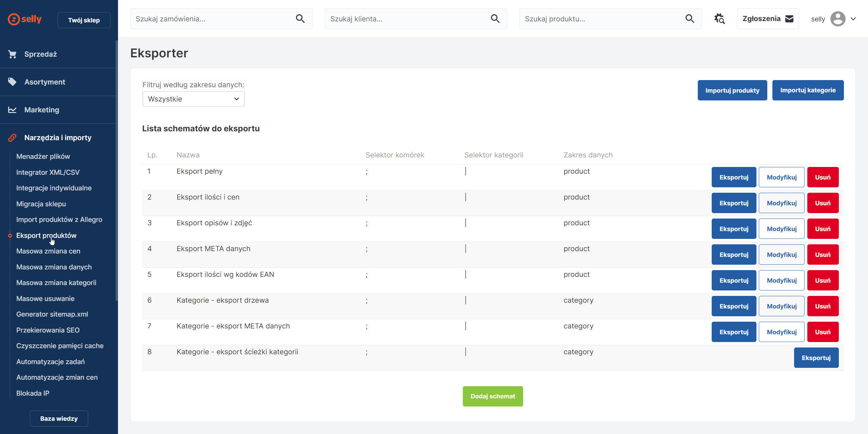Click the Zgłoszenia envelope icon
Image resolution: width=868 pixels, height=434 pixels.
(789, 19)
